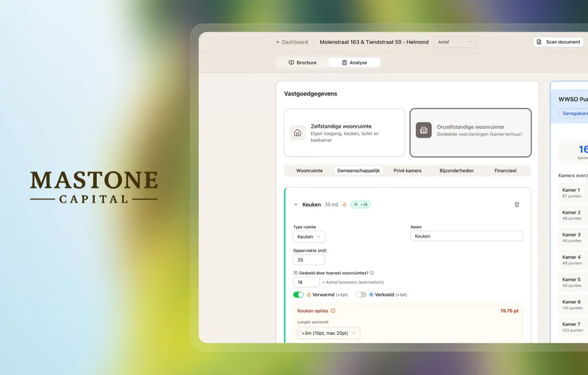Image resolution: width=588 pixels, height=375 pixels.
Task: Select Kamer 3 in rooms list
Action: [573, 238]
